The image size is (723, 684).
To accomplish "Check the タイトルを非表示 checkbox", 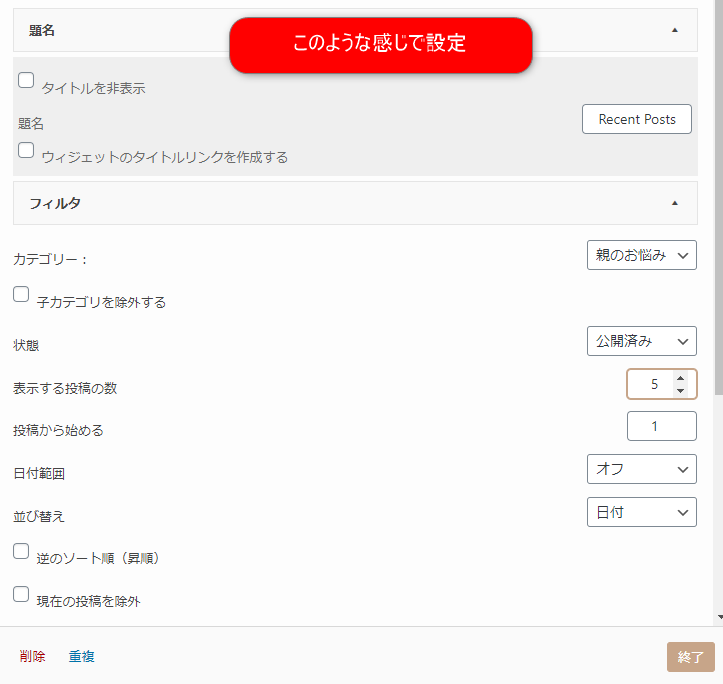I will pos(26,80).
